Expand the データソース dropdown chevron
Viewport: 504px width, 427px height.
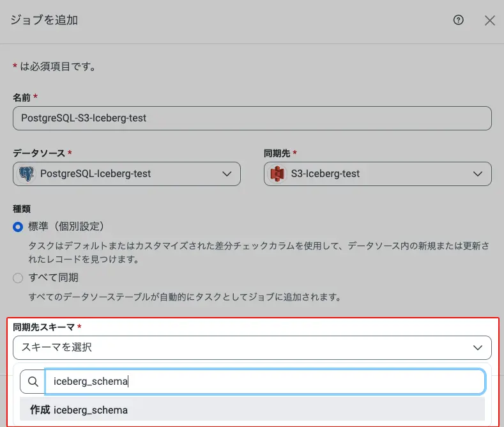click(227, 174)
